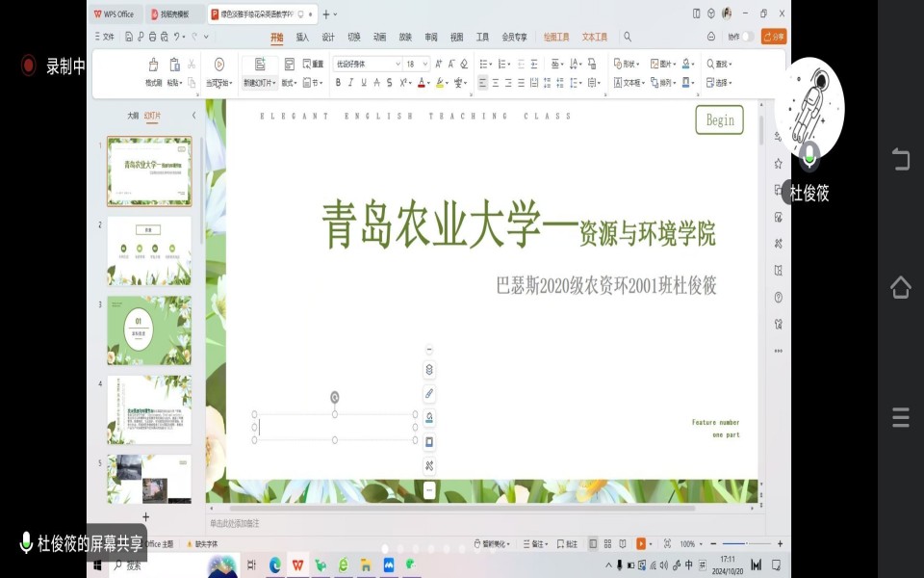924x578 pixels.
Task: Open the Insert (插入) ribbon tab
Action: (302, 37)
